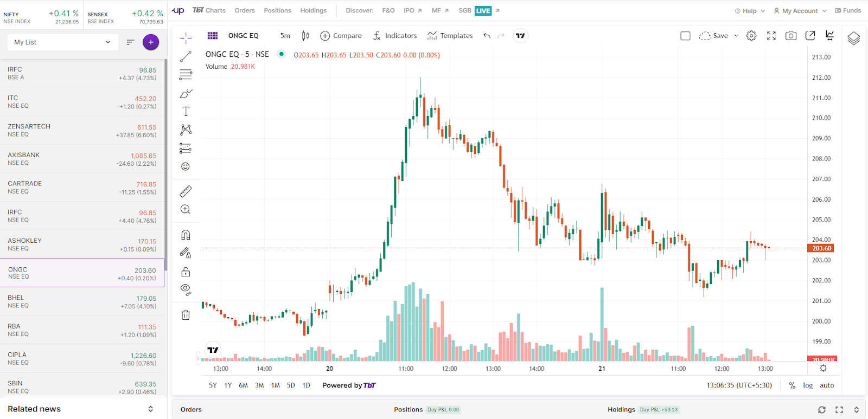Change the 5m time interval
868x419 pixels.
[285, 36]
